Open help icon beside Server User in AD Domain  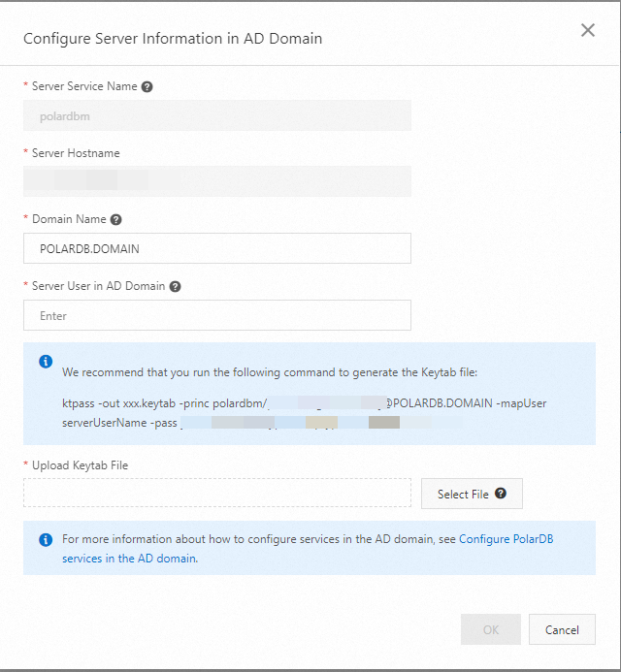175,287
